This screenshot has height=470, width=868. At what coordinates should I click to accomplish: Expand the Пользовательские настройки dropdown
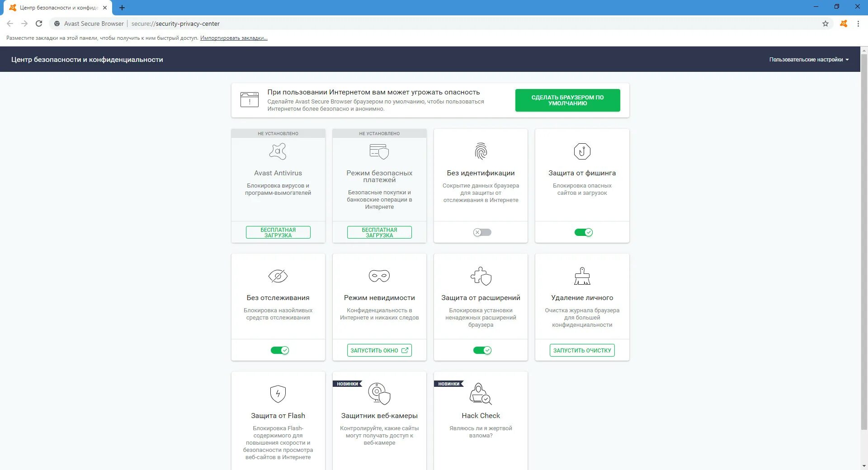(x=809, y=60)
